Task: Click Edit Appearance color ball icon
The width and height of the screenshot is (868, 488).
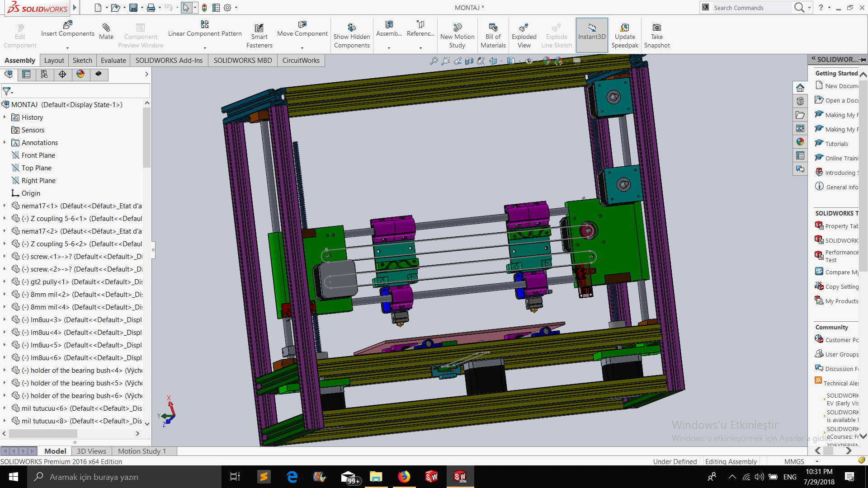Action: coord(547,61)
